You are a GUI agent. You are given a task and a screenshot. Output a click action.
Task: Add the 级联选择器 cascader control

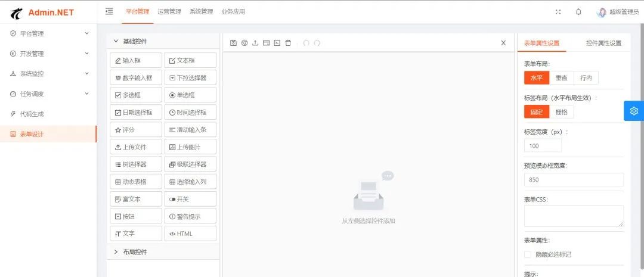(x=190, y=164)
